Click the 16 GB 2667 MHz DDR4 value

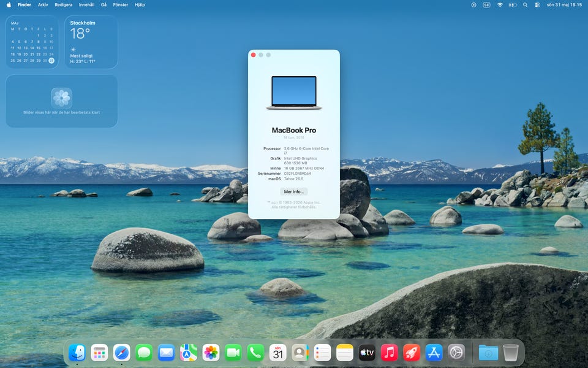coord(304,168)
